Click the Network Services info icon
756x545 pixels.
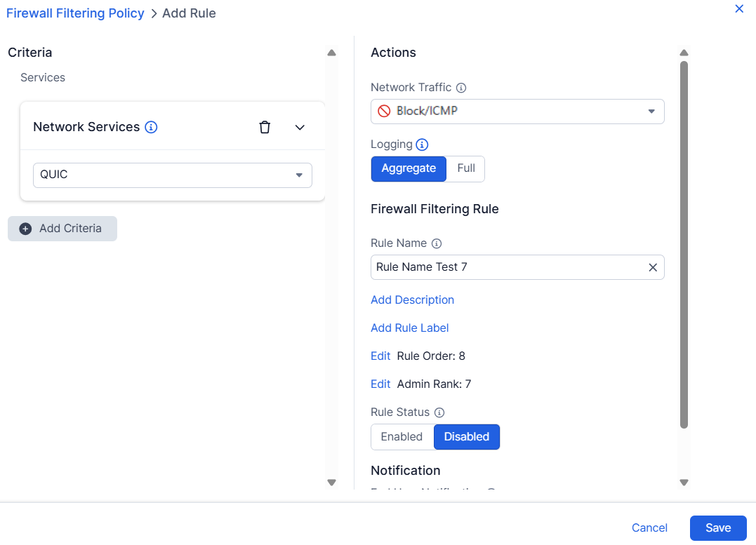(151, 127)
